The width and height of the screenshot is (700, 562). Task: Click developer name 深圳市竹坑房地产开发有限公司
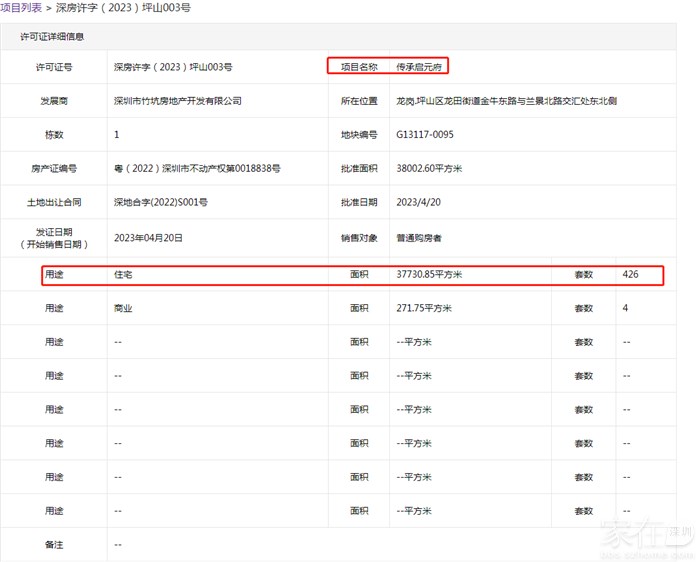coord(178,102)
